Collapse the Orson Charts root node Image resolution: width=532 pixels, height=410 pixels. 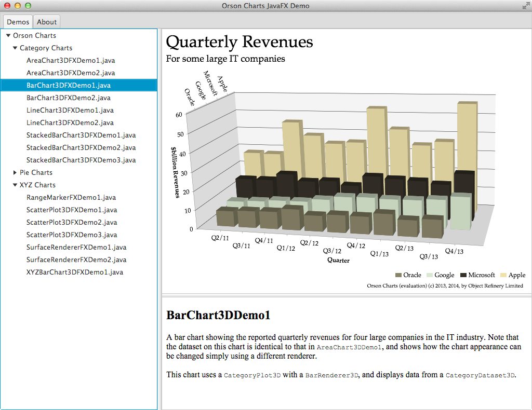click(x=8, y=36)
